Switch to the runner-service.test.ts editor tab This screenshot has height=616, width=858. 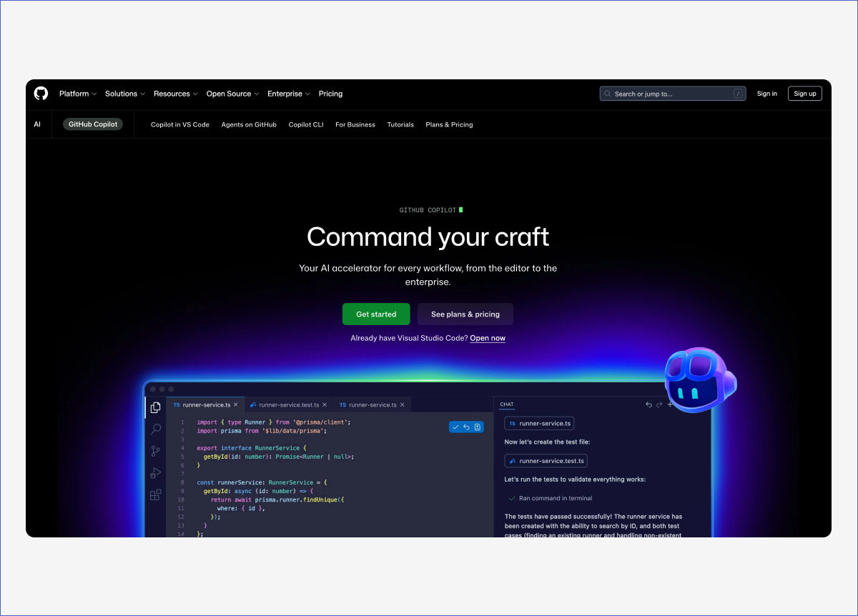click(x=289, y=404)
